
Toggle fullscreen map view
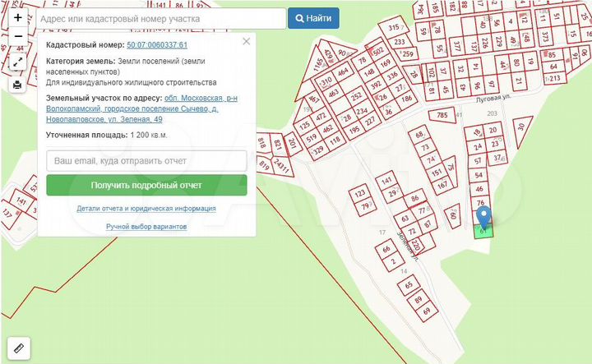[18, 62]
